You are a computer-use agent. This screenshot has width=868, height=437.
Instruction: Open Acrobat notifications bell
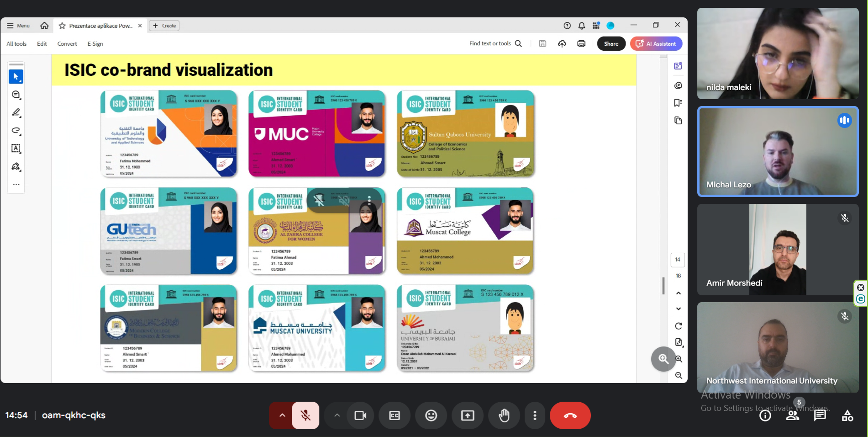point(582,26)
